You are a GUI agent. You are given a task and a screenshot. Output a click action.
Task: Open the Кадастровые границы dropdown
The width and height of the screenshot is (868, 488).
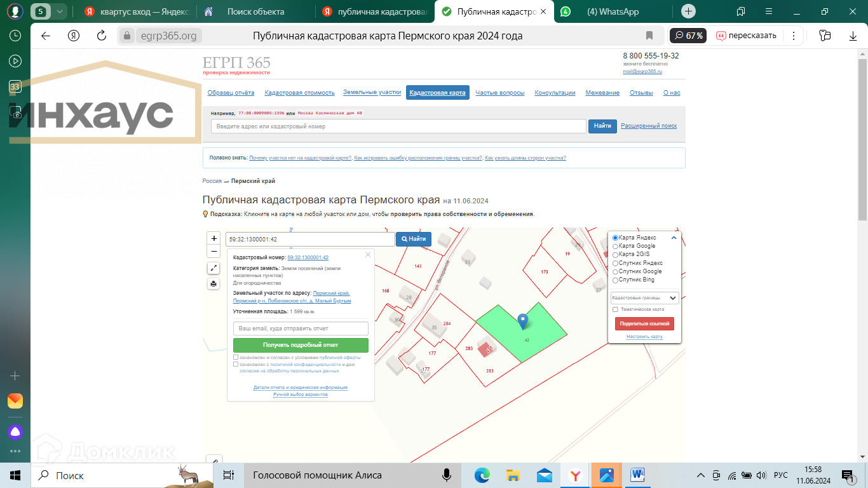click(x=644, y=297)
